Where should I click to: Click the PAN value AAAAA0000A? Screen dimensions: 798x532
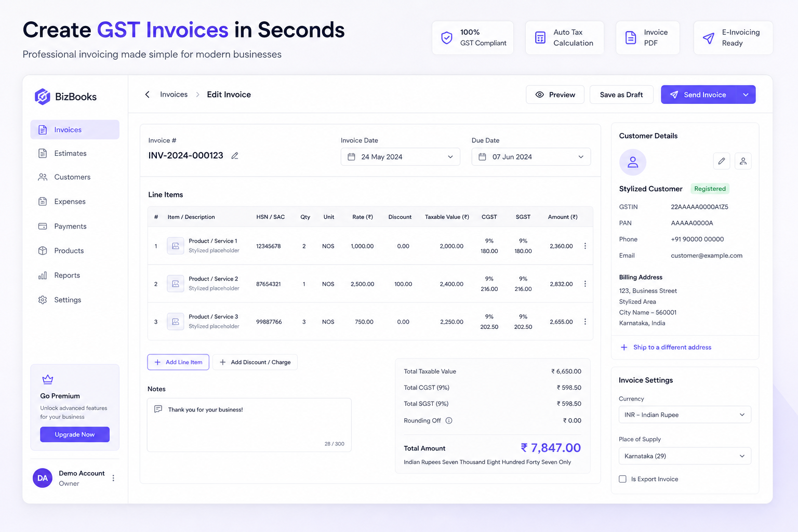pyautogui.click(x=692, y=223)
